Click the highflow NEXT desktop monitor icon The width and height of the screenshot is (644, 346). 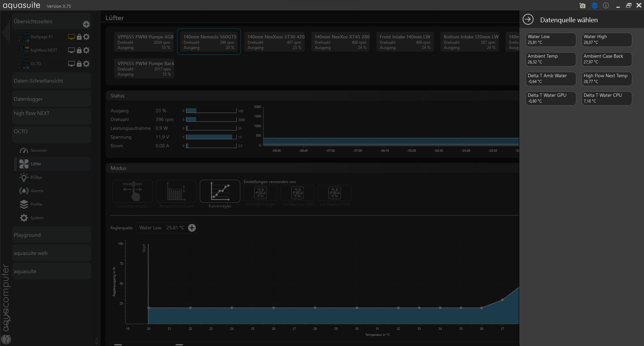[71, 50]
